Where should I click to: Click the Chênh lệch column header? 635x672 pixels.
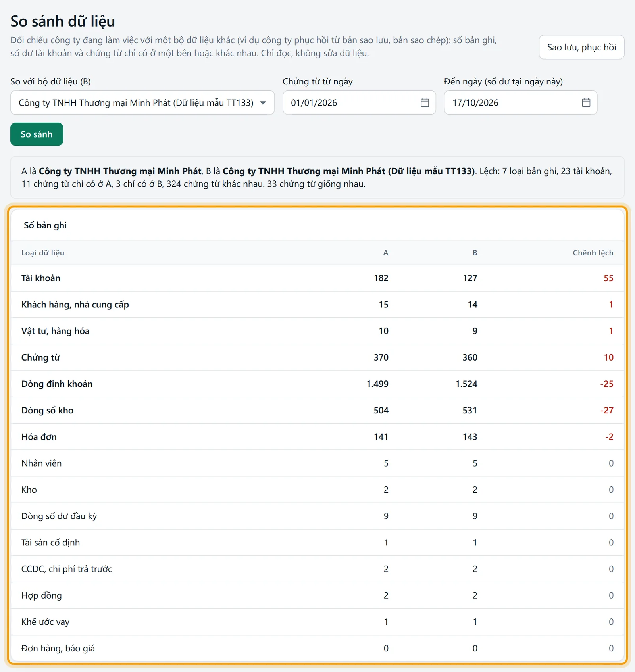(x=593, y=253)
